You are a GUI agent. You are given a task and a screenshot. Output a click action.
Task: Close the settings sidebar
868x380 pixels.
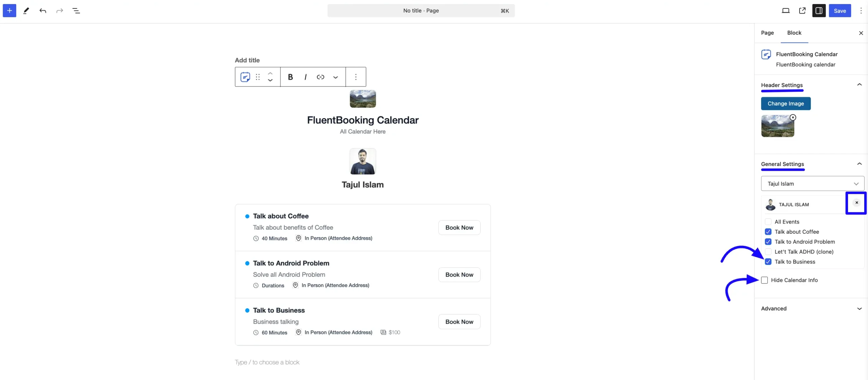point(861,33)
